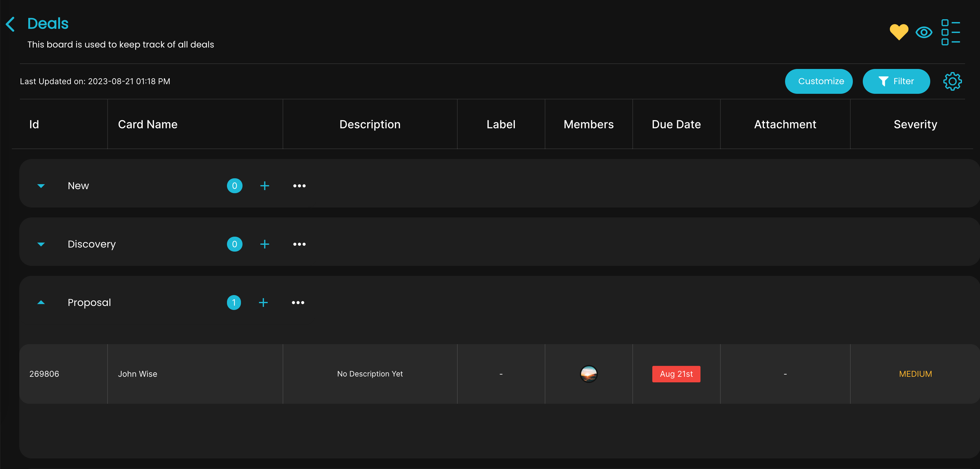Click member avatar on John Wise card
This screenshot has width=980, height=469.
(x=589, y=374)
